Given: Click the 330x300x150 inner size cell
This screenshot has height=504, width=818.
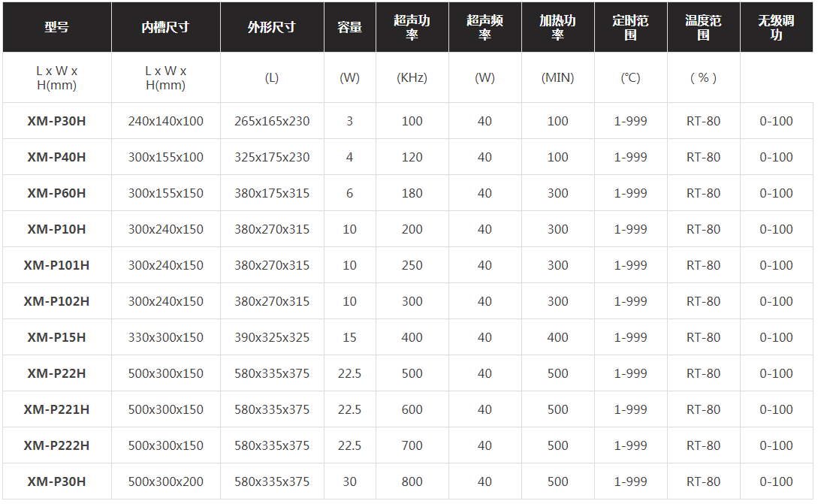Looking at the screenshot, I should (x=166, y=337).
